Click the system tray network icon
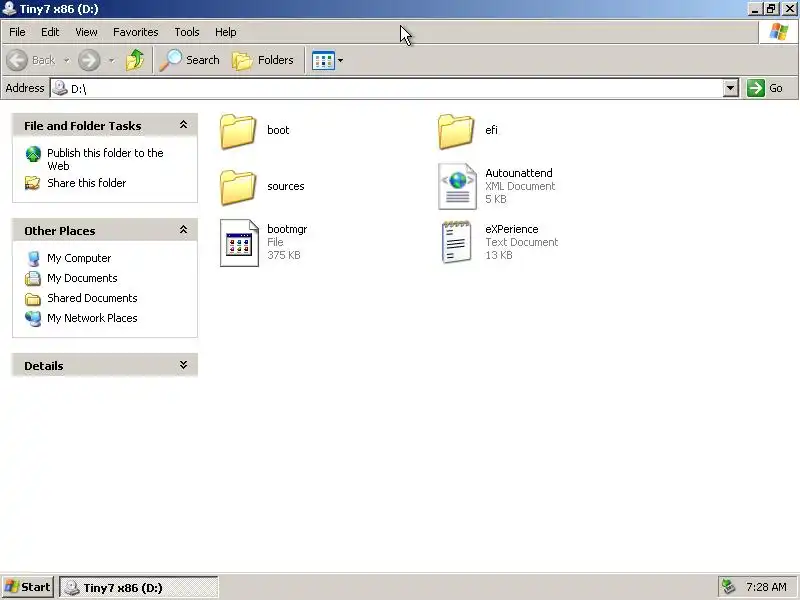Image resolution: width=800 pixels, height=600 pixels. pyautogui.click(x=729, y=587)
